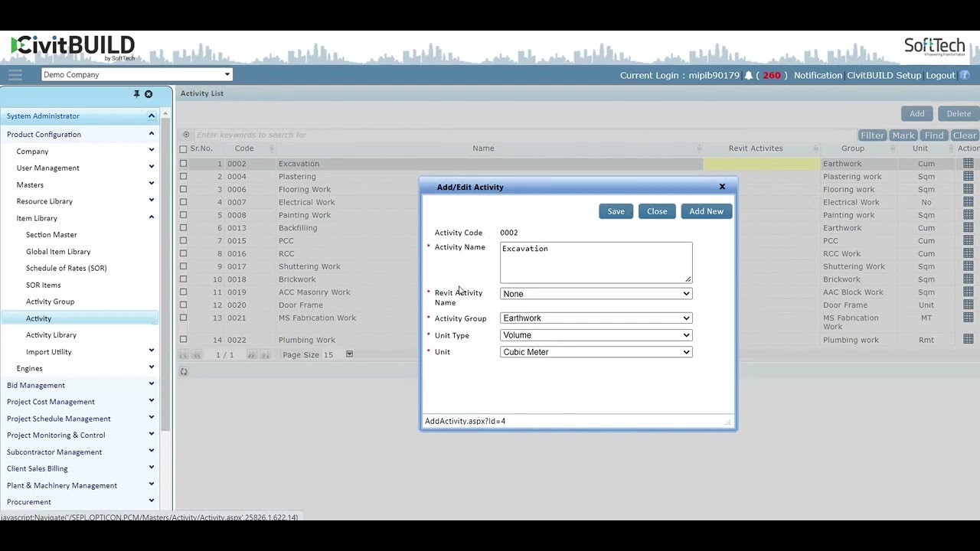This screenshot has height=551, width=980.
Task: Open the Page Size dropdown arrow
Action: pos(349,354)
